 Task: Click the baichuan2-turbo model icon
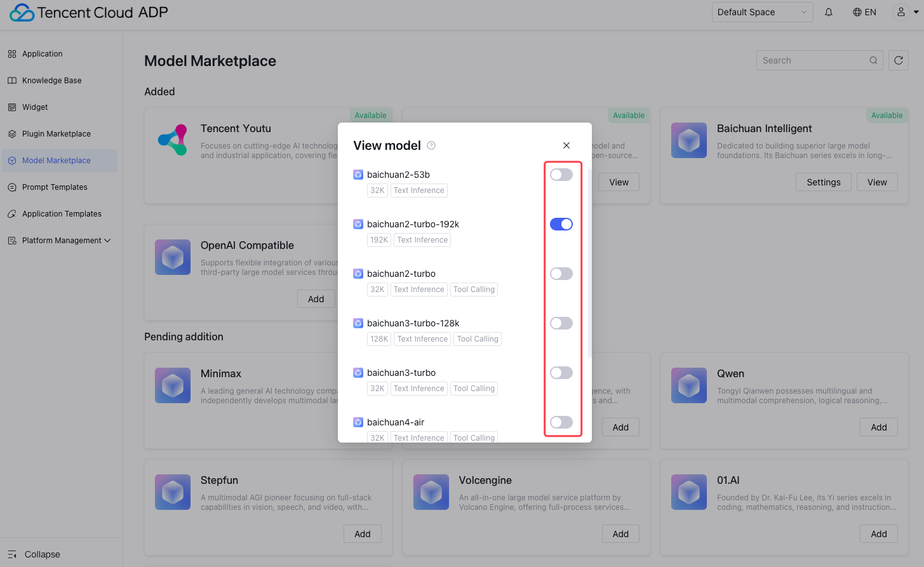[x=358, y=274]
